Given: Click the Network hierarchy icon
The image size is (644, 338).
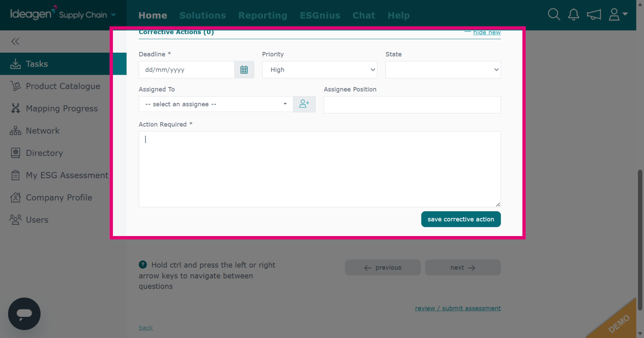Looking at the screenshot, I should click(15, 131).
